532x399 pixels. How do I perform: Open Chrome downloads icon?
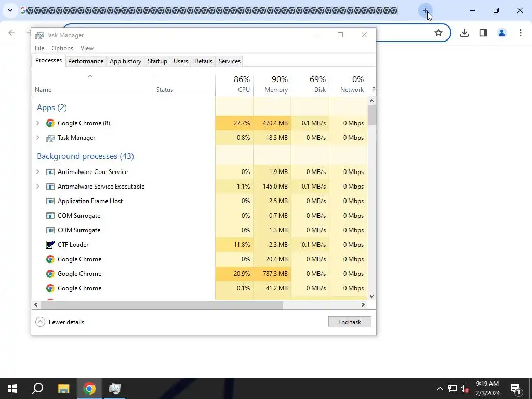[x=464, y=33]
